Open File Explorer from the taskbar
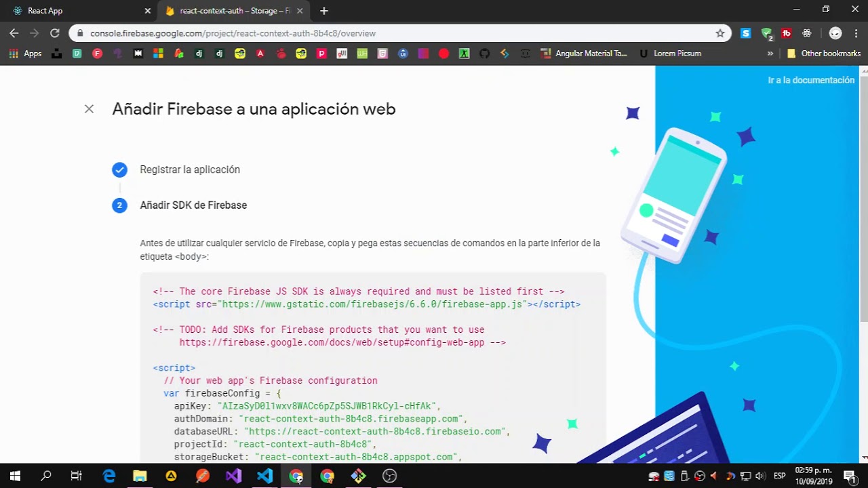The height and width of the screenshot is (488, 868). pos(140,476)
